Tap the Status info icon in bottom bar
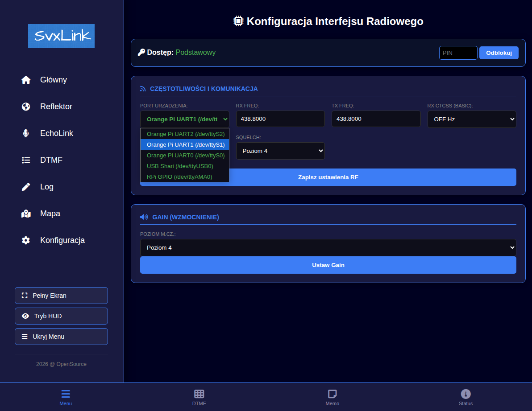This screenshot has height=411, width=532. [x=465, y=394]
